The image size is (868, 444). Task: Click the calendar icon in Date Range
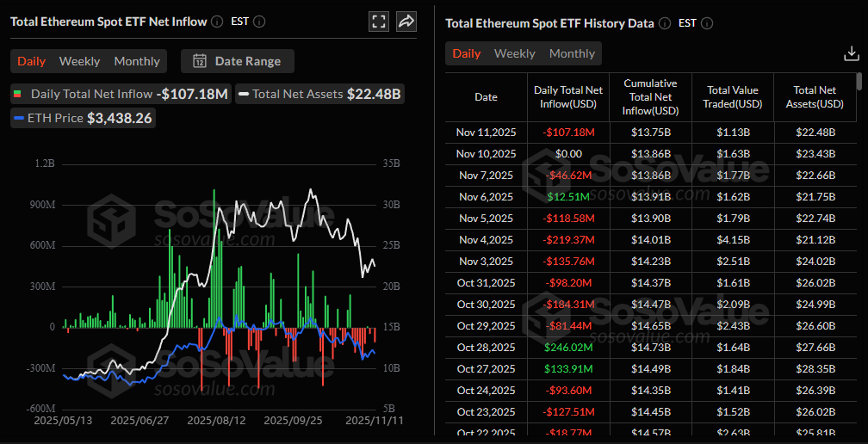pos(200,61)
